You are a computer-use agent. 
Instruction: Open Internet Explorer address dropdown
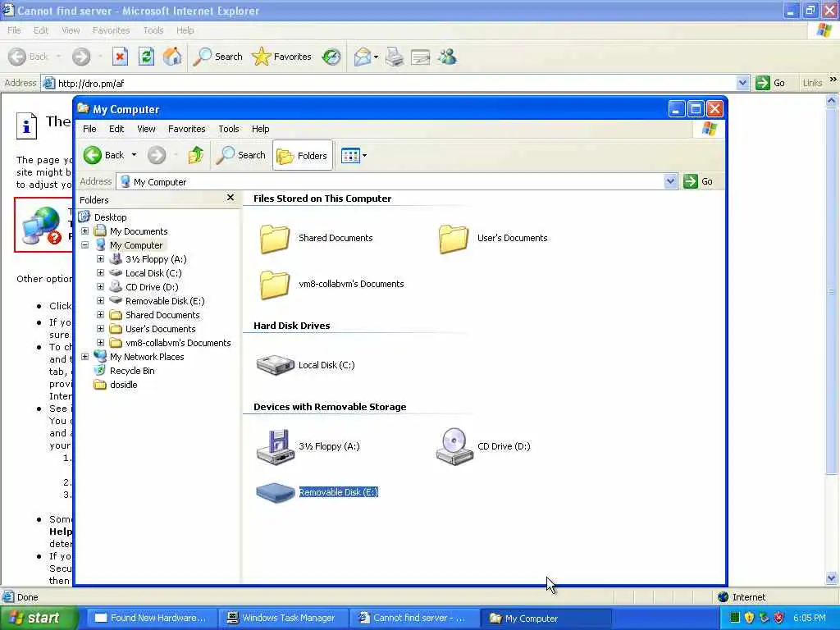point(742,83)
